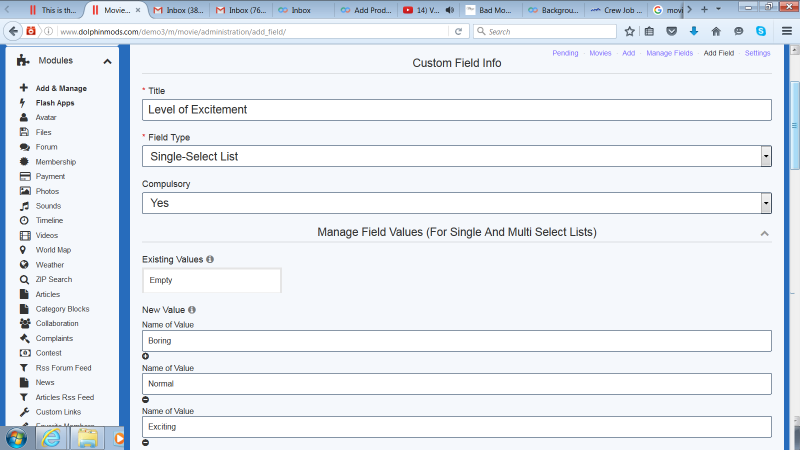
Task: Click the Forum icon in sidebar
Action: point(24,147)
